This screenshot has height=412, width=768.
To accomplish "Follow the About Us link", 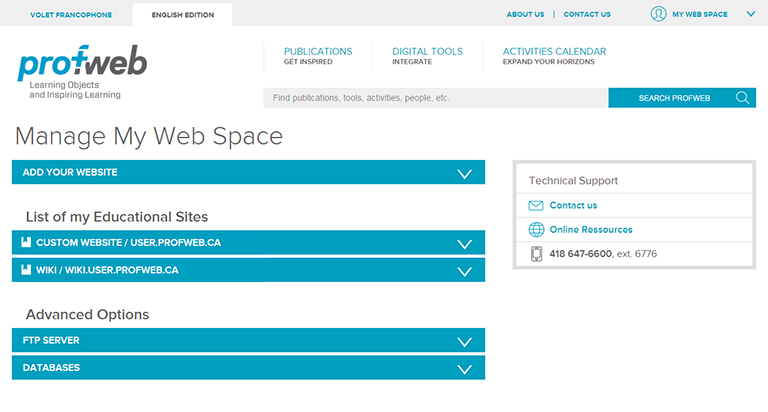I will pyautogui.click(x=525, y=14).
